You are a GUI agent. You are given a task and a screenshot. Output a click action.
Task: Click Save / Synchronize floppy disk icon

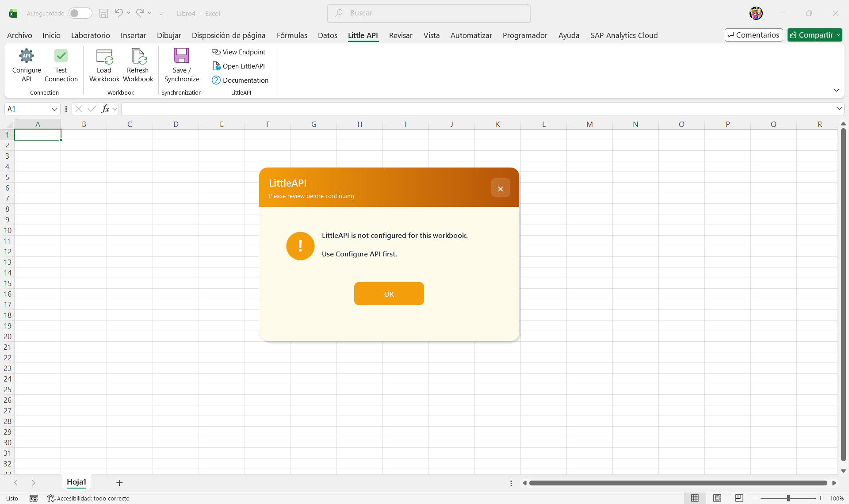[181, 56]
